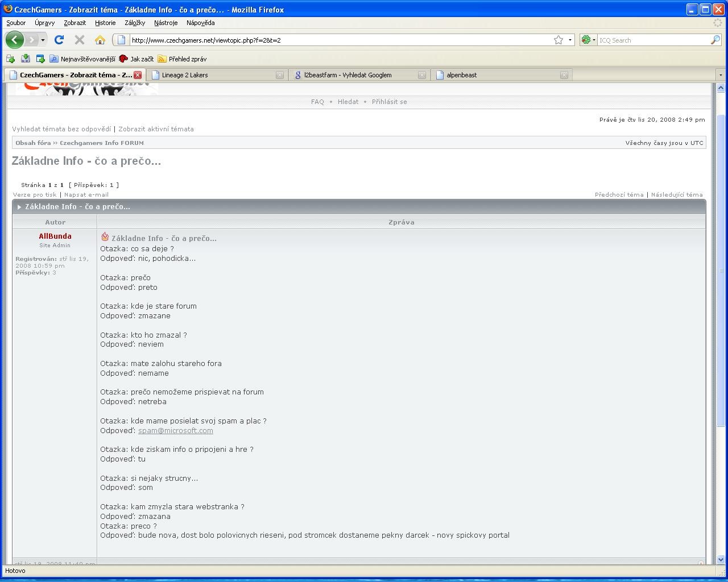Go to the Home page icon

(x=100, y=40)
